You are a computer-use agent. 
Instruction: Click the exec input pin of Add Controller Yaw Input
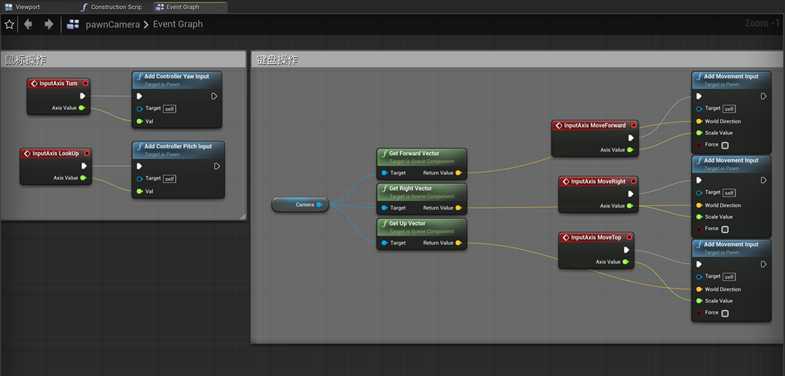[x=140, y=96]
